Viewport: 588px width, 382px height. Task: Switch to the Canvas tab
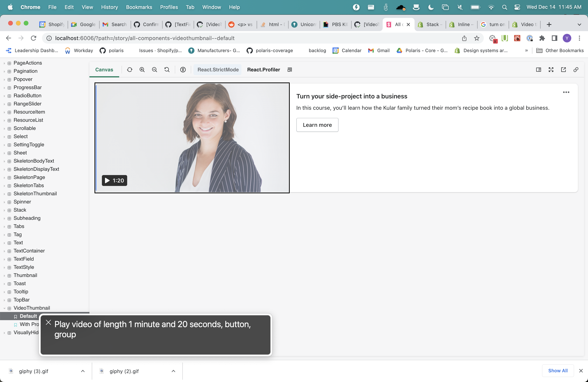(x=104, y=70)
